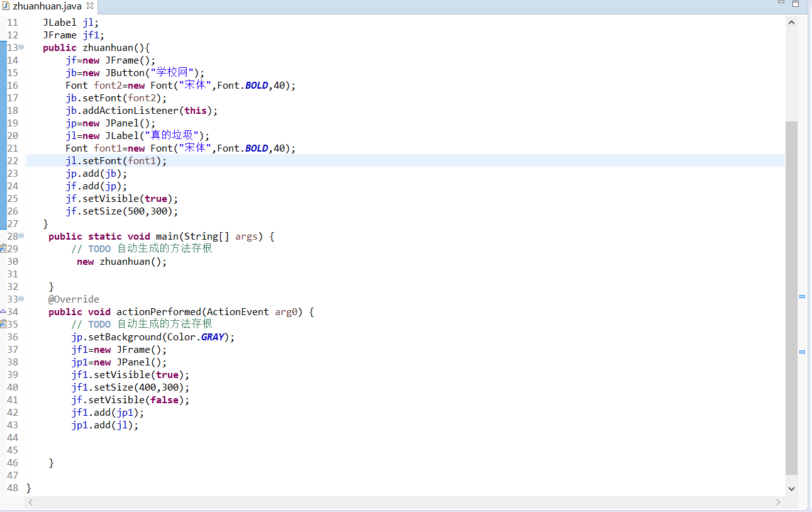Collapse the @Override block at line 33
This screenshot has width=812, height=512.
[x=21, y=299]
